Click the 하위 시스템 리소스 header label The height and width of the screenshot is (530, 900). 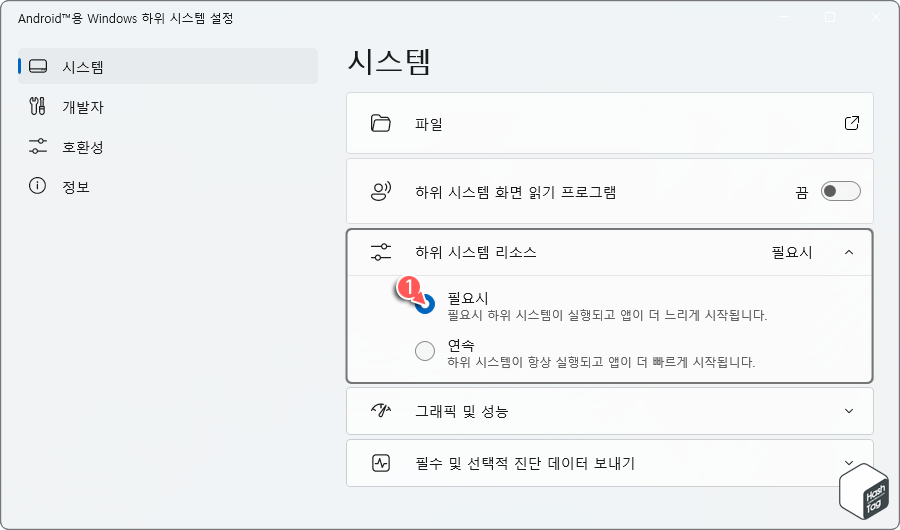click(476, 253)
